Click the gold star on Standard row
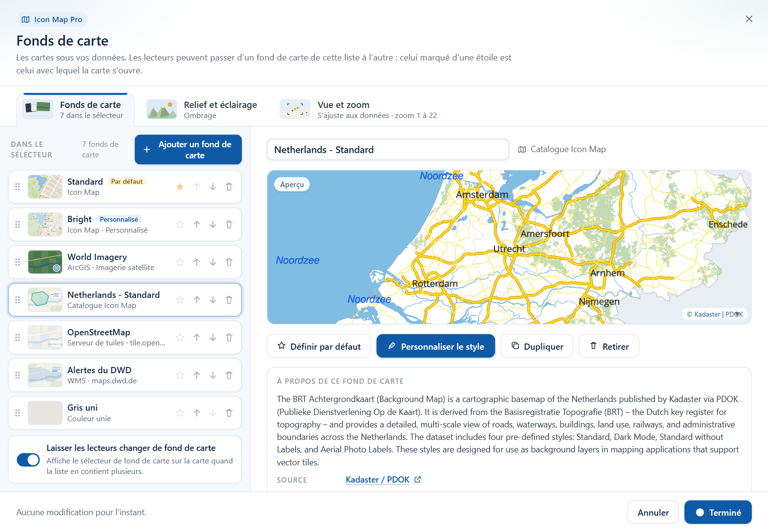The image size is (768, 532). [180, 187]
